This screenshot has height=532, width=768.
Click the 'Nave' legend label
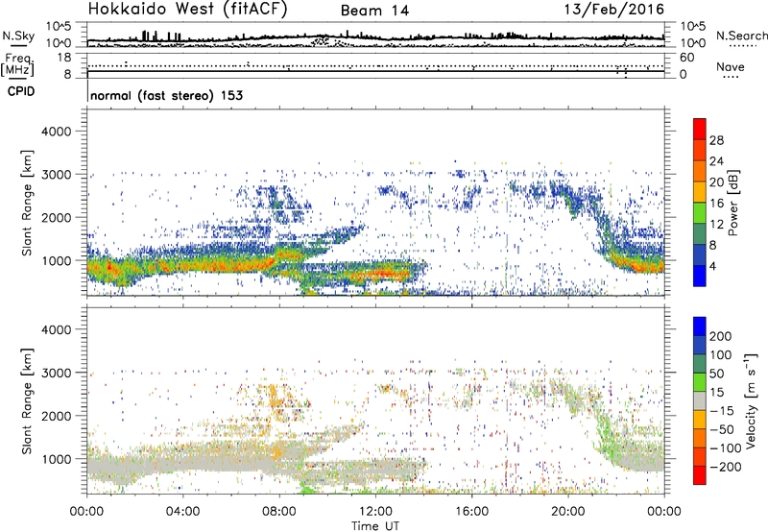point(731,66)
